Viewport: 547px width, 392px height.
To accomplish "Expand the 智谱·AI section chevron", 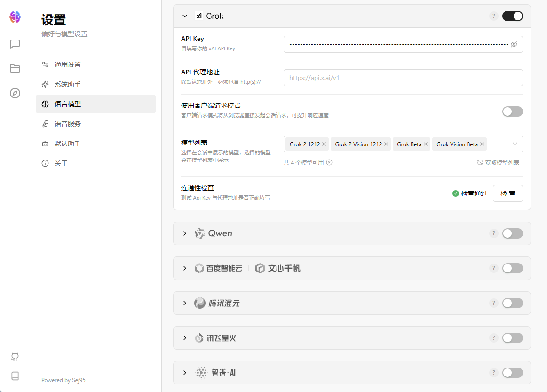I will pyautogui.click(x=185, y=373).
